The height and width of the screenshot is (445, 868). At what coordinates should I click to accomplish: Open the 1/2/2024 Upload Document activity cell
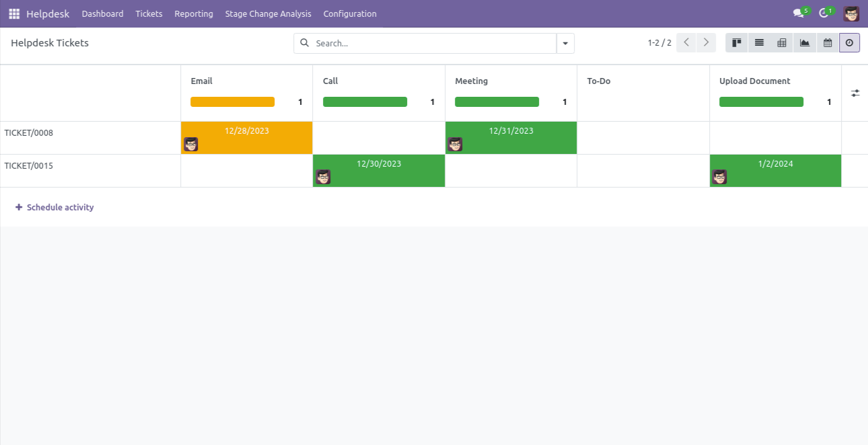click(776, 171)
